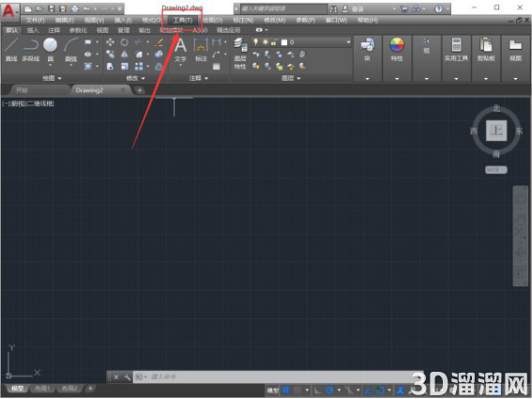
Task: Click the plus button for new drawing tab
Action: (140, 90)
